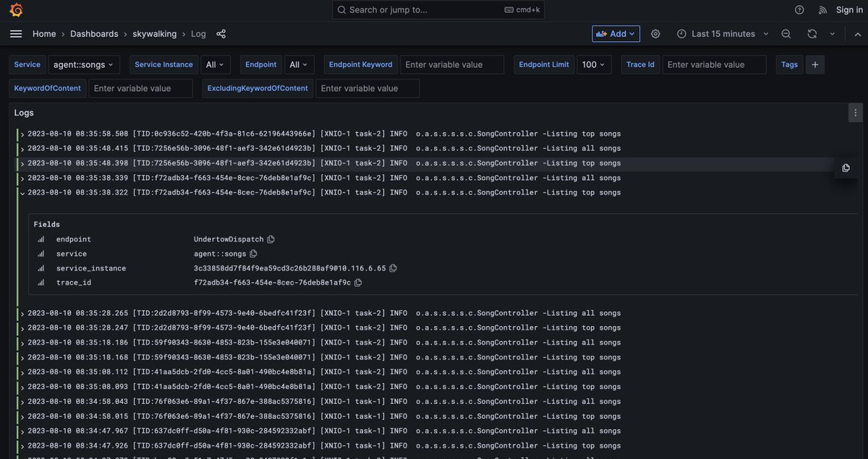Screen dimensions: 868x459
Task: Toggle the hamburger navigation menu
Action: 16,34
